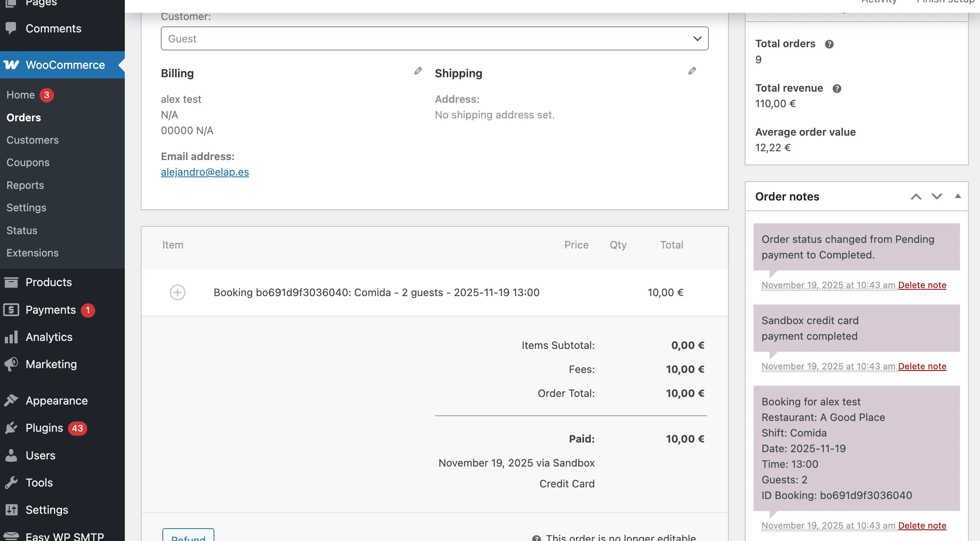980x541 pixels.
Task: Open WooCommerce Coupons submenu item
Action: coord(28,162)
